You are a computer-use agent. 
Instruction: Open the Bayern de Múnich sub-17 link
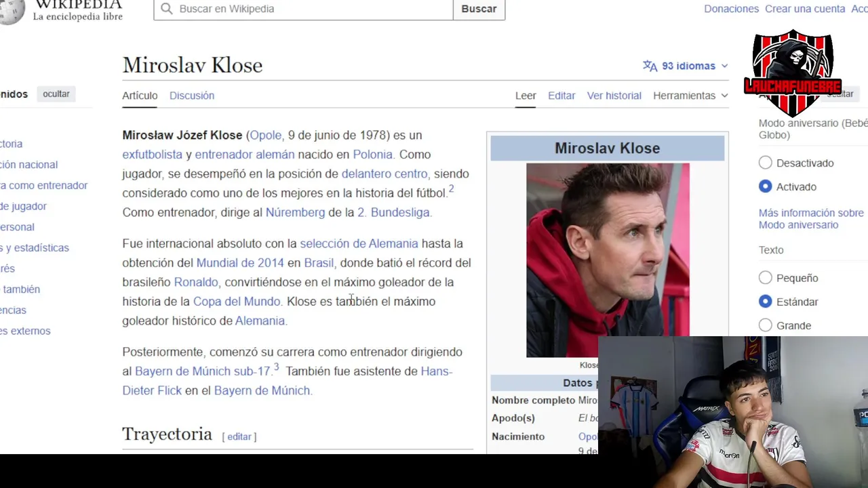203,371
